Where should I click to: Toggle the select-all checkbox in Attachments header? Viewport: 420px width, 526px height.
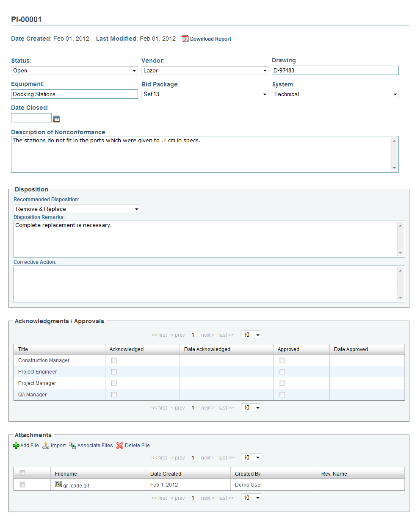pyautogui.click(x=22, y=473)
